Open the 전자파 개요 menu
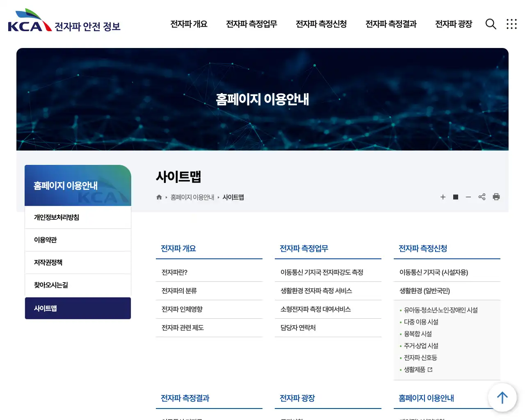This screenshot has height=420, width=525. (x=188, y=24)
